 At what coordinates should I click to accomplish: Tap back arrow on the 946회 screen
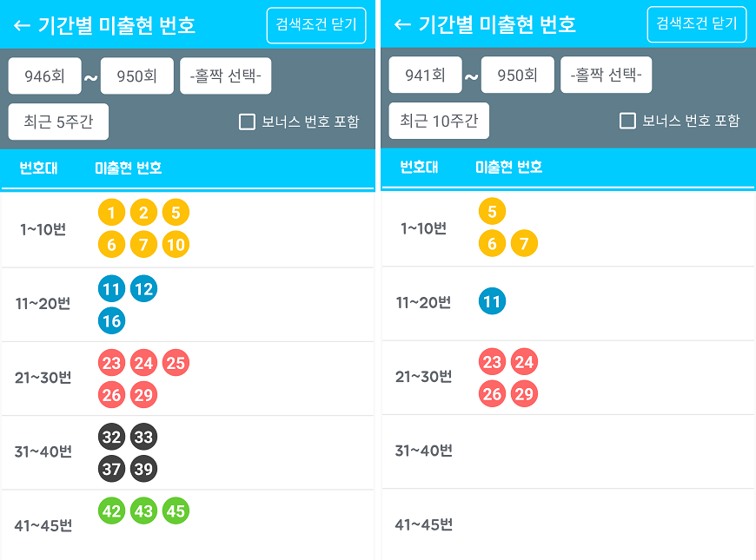23,25
